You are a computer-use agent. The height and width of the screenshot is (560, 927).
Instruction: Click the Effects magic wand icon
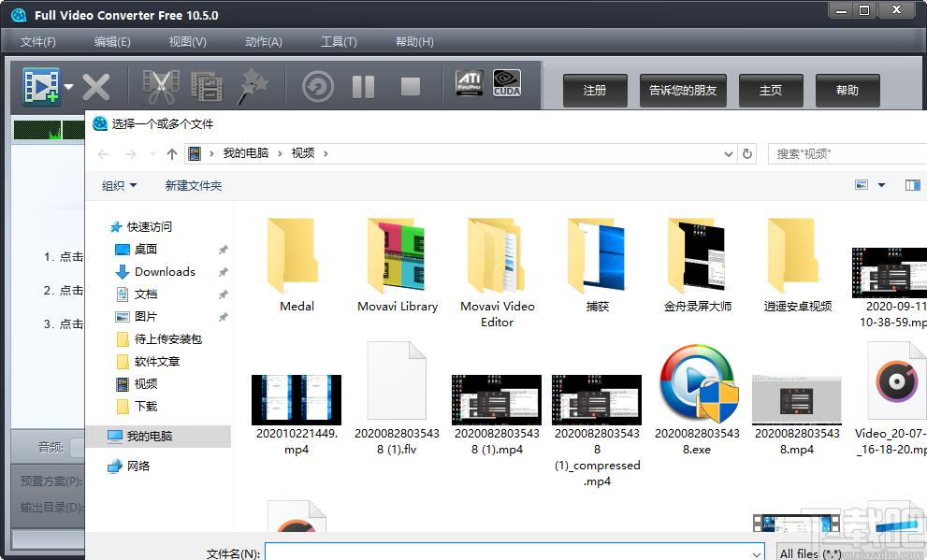click(x=253, y=87)
